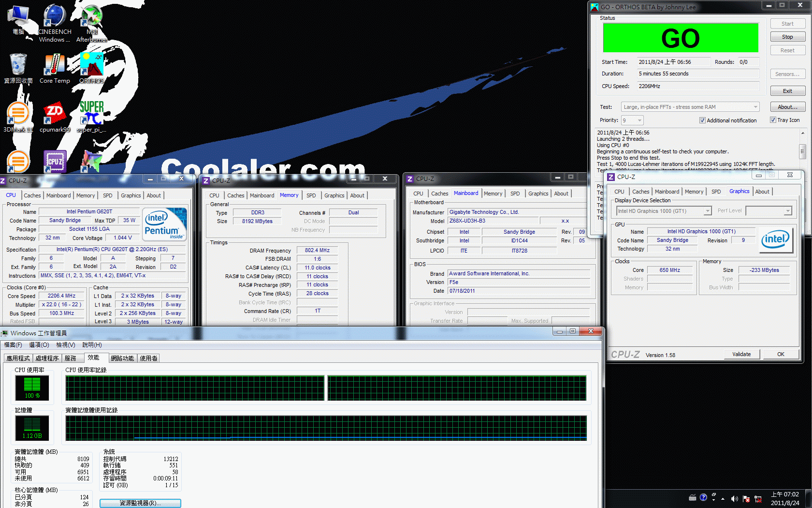Click the Z icon of CPU-Z Memory window
Viewport: 812px width, 508px height.
(206, 180)
